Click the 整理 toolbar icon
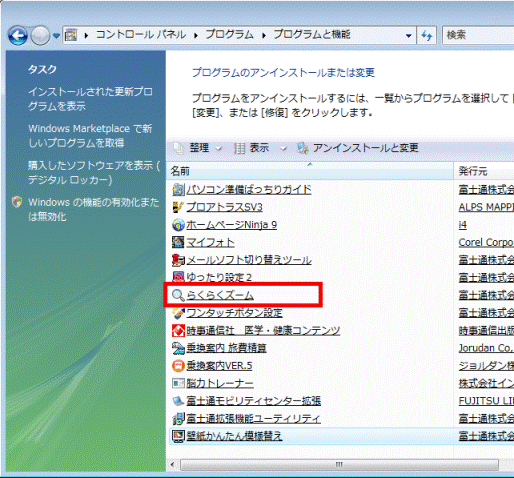 tap(179, 148)
